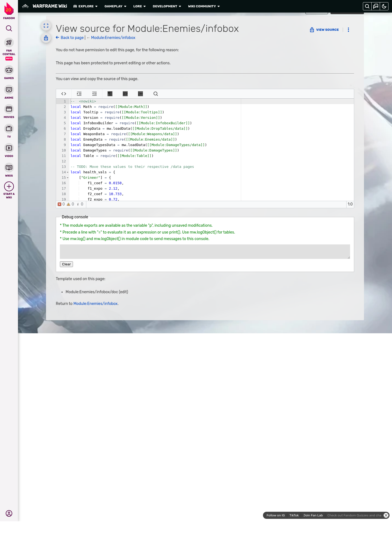
Task: Expand the Wiki Community dropdown menu
Action: pos(204,6)
